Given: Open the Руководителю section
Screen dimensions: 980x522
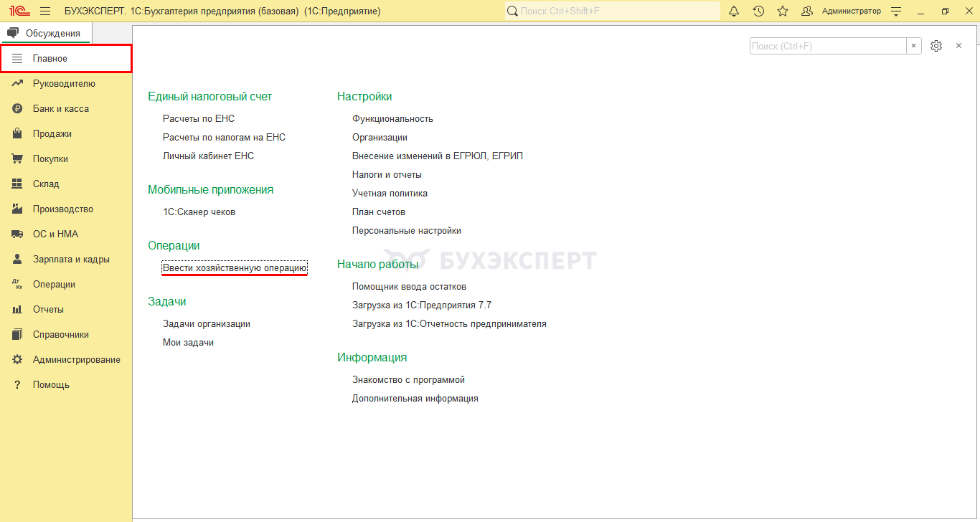Looking at the screenshot, I should [66, 84].
